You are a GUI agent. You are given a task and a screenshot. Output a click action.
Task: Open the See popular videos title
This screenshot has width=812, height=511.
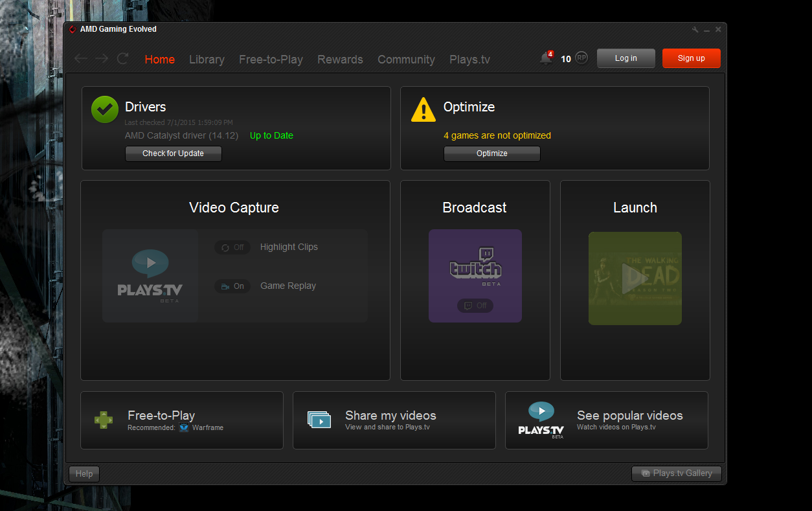click(629, 415)
